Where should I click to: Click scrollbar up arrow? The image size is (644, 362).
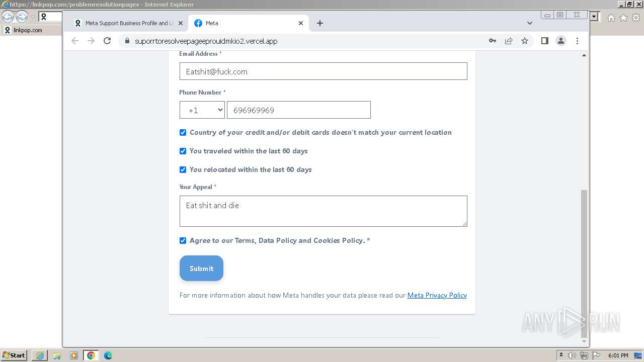click(x=584, y=55)
